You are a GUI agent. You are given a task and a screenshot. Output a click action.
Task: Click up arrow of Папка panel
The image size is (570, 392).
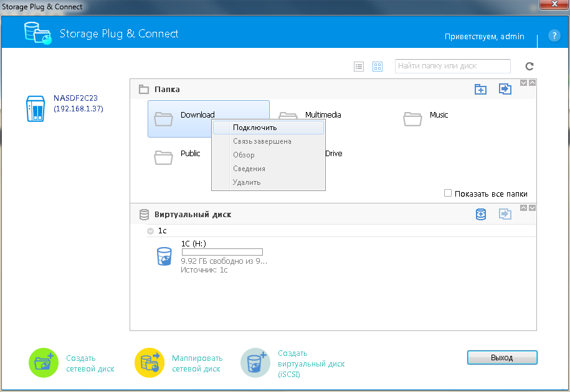pos(532,83)
